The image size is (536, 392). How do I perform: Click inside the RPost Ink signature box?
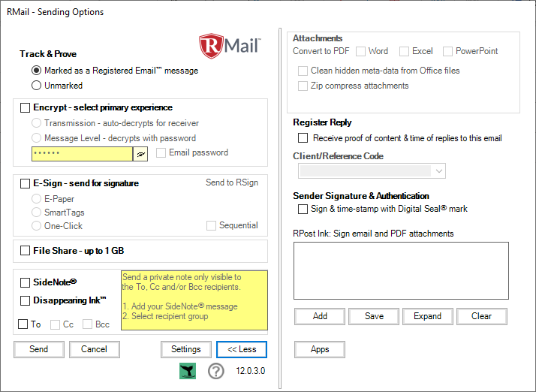(401, 270)
